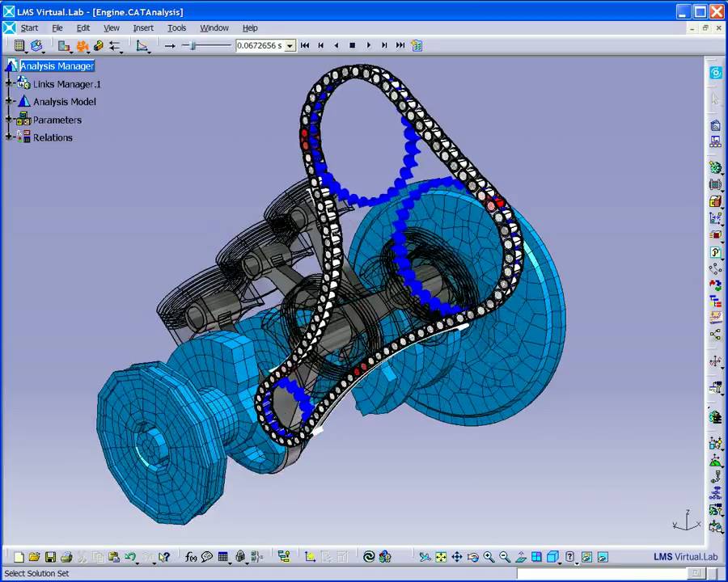
Task: Expand the Parameters tree node
Action: tap(8, 120)
